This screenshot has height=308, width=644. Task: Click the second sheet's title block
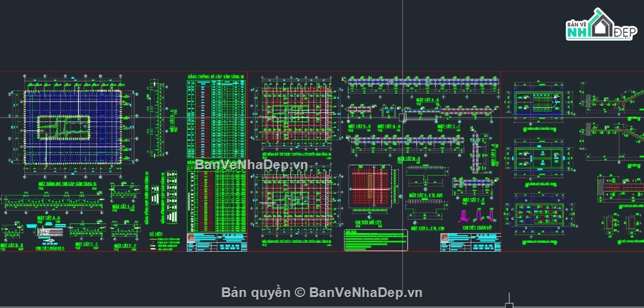tap(471, 242)
